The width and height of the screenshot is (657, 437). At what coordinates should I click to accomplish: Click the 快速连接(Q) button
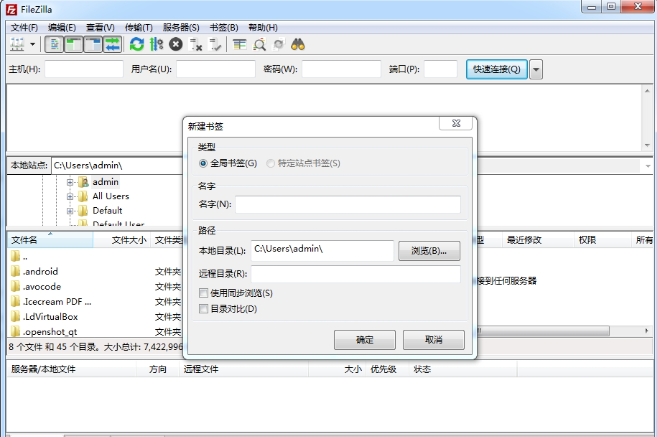click(x=497, y=69)
